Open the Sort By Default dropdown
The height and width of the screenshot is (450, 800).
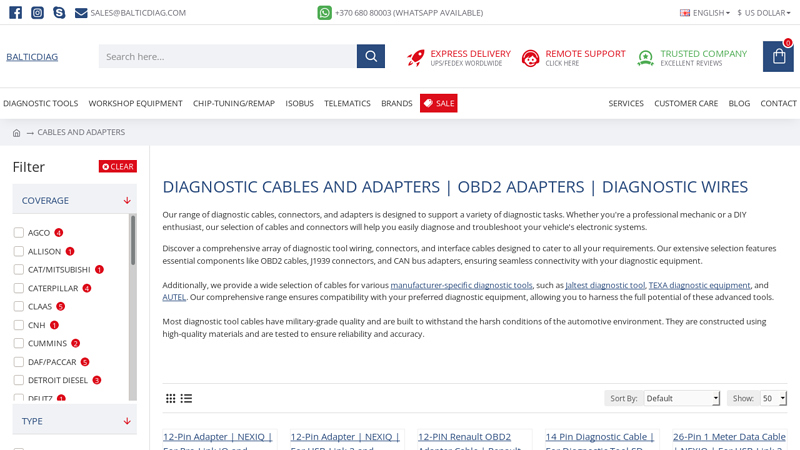[x=682, y=398]
